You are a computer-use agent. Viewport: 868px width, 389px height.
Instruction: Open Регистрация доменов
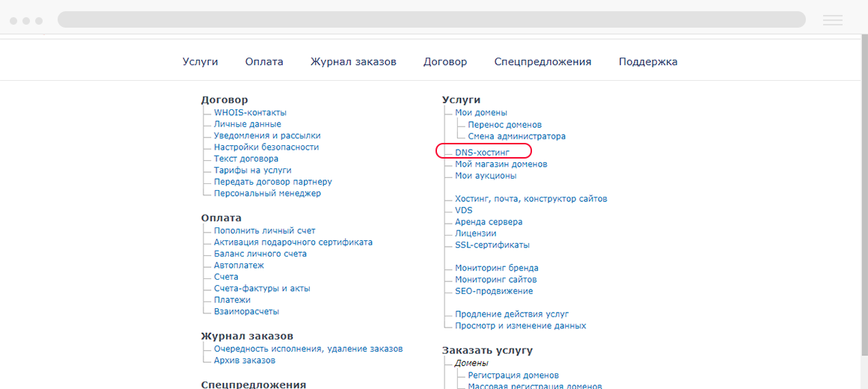[x=513, y=376]
